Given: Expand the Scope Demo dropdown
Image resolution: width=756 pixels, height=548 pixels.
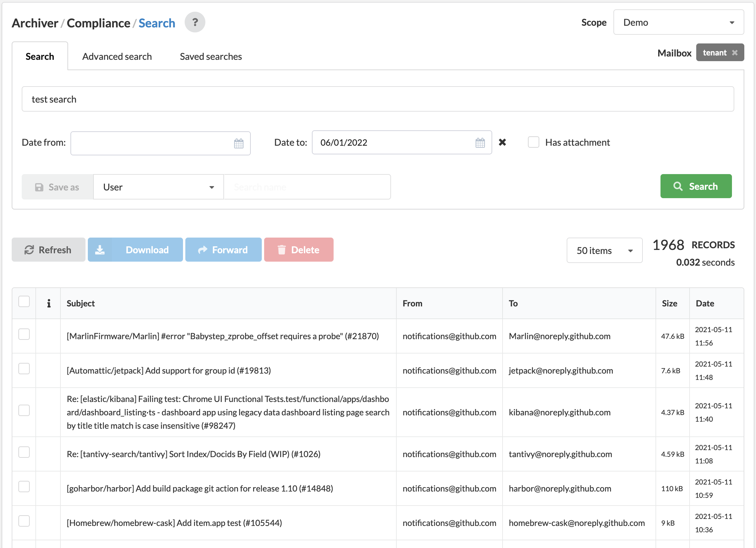Looking at the screenshot, I should tap(679, 22).
